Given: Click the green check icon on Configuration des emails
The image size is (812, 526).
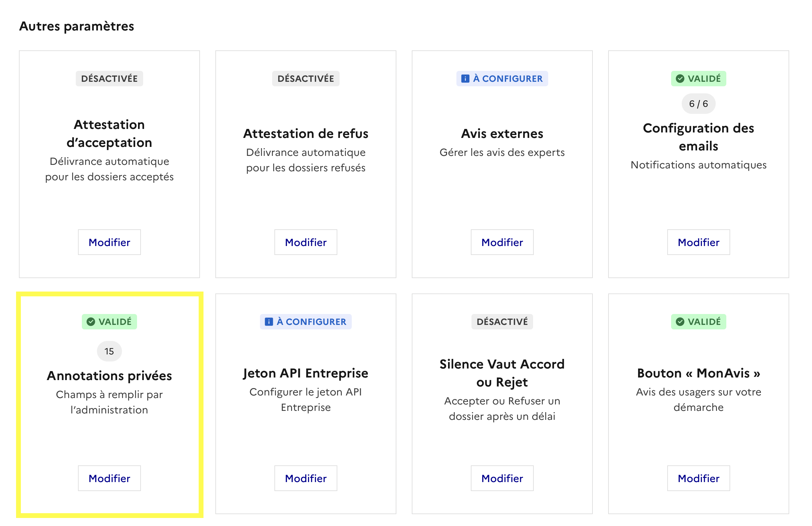Looking at the screenshot, I should pos(680,79).
